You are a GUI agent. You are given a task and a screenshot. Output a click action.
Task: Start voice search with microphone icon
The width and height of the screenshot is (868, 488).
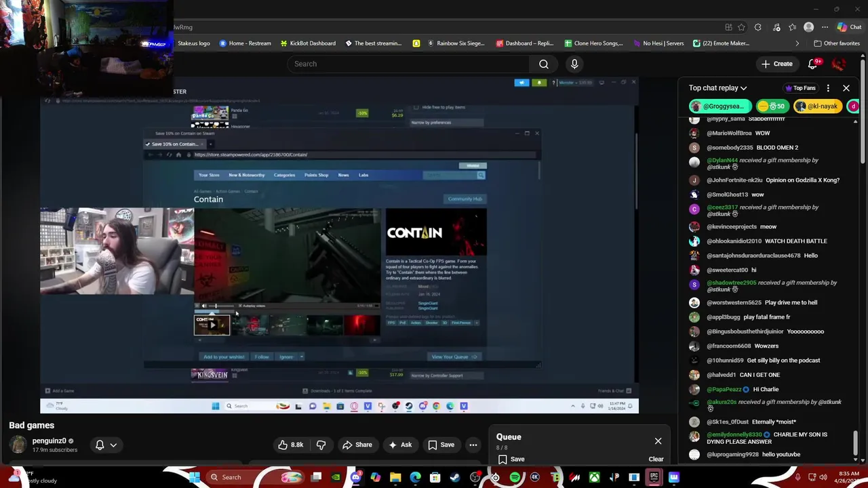[x=574, y=64]
